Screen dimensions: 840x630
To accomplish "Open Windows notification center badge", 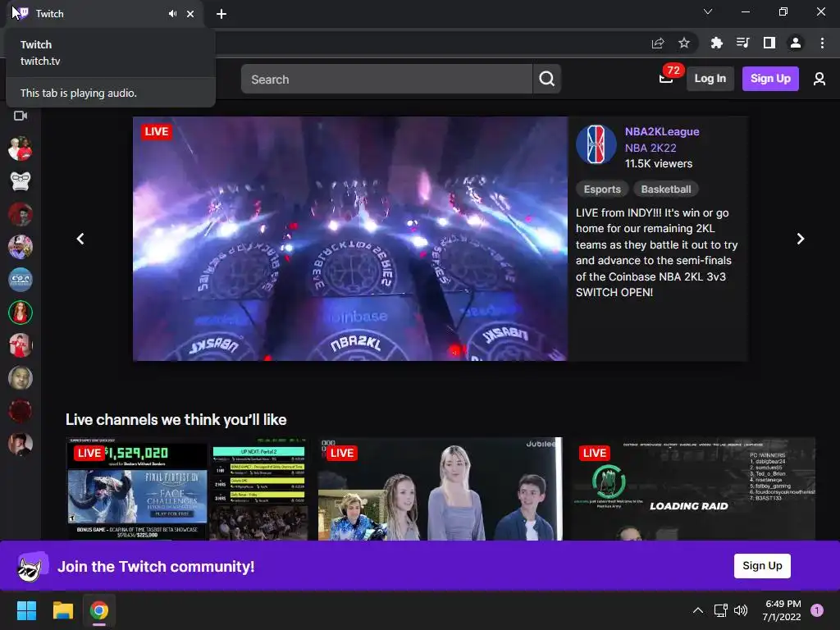I will coord(817,610).
